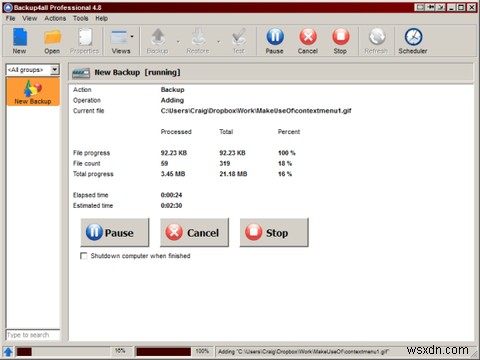
Task: Open an existing backup with Open icon
Action: click(x=52, y=41)
